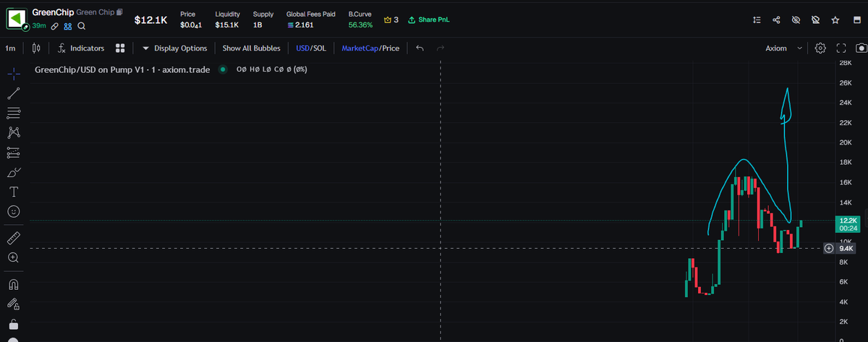Click the $12.1K market cap value

[150, 20]
